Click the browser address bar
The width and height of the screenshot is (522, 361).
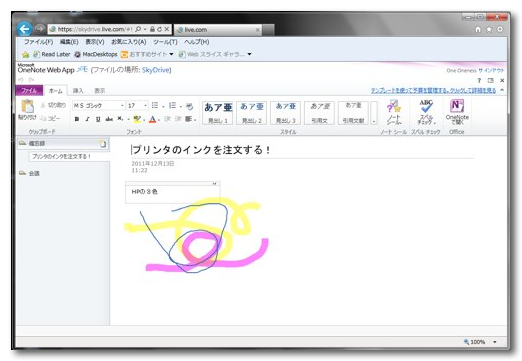(95, 29)
